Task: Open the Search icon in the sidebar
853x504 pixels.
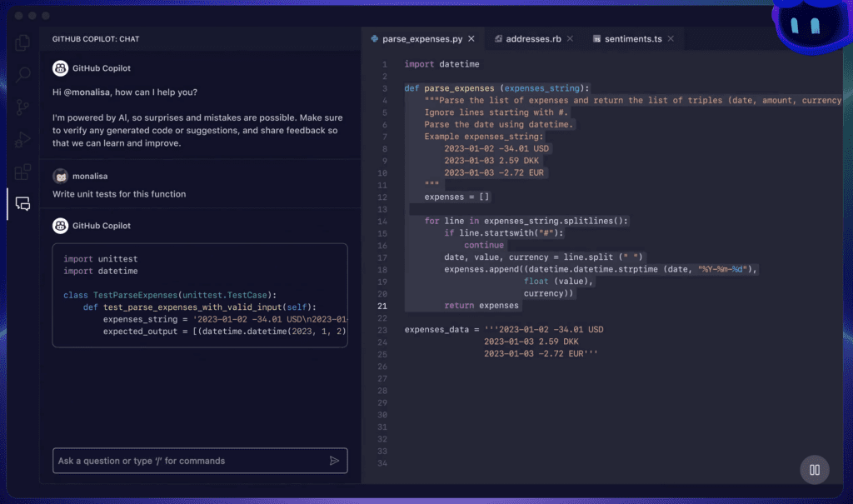Action: coord(22,74)
